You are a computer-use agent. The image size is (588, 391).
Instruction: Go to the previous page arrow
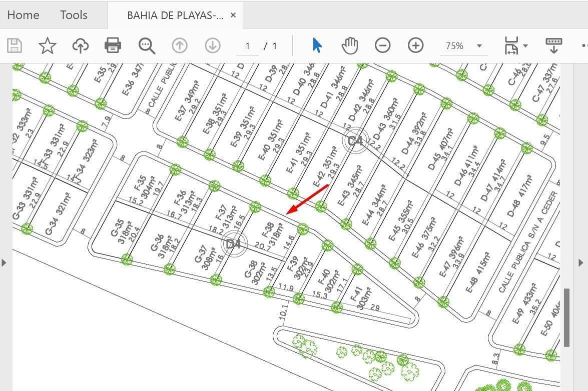pos(180,46)
